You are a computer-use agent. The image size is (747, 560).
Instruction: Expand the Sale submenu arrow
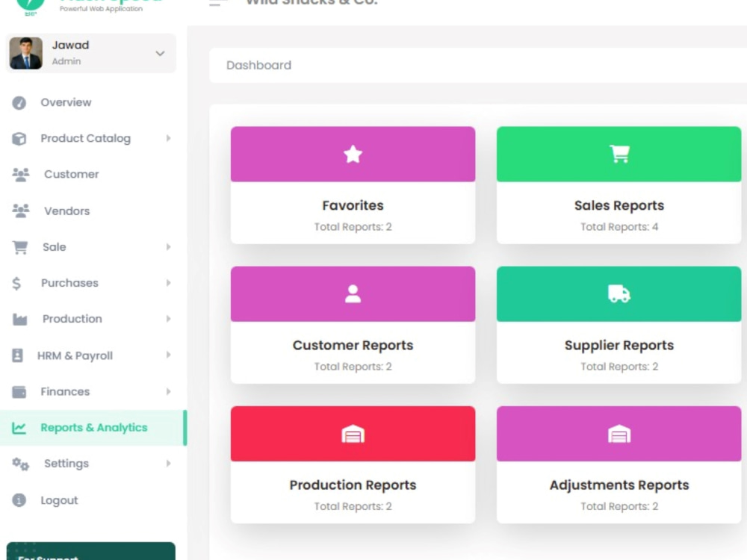[x=168, y=246]
